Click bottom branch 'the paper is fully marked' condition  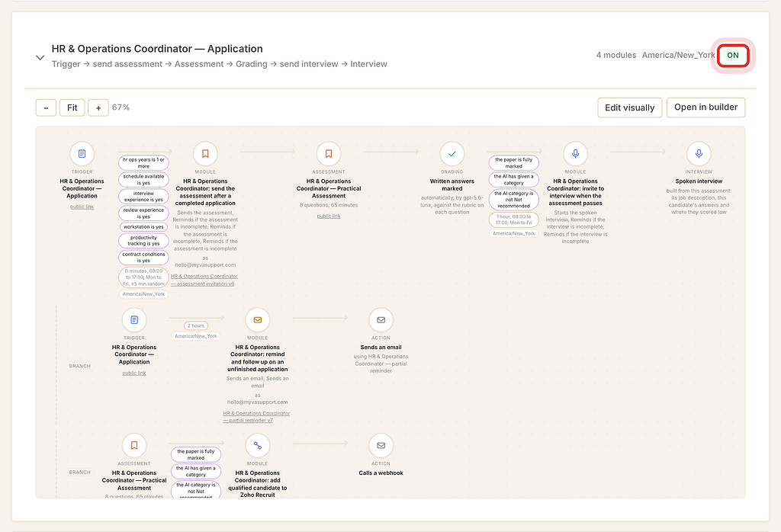196,454
